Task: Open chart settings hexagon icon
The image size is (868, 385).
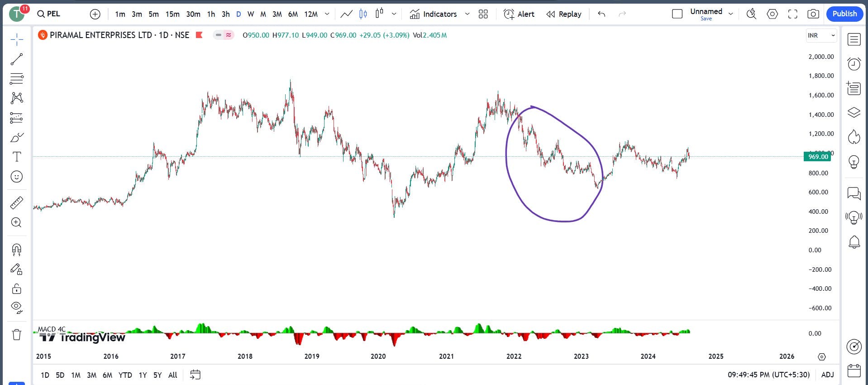Action: click(x=773, y=14)
